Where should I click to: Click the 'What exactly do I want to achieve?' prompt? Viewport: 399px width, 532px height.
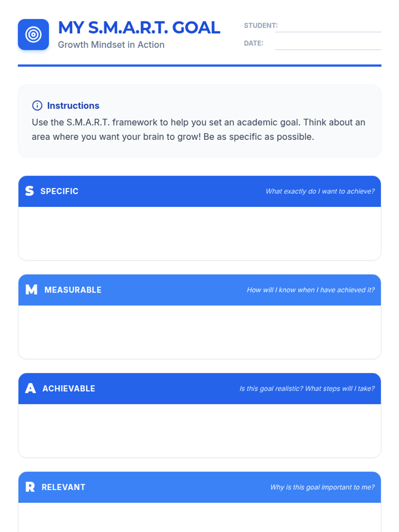(x=320, y=191)
